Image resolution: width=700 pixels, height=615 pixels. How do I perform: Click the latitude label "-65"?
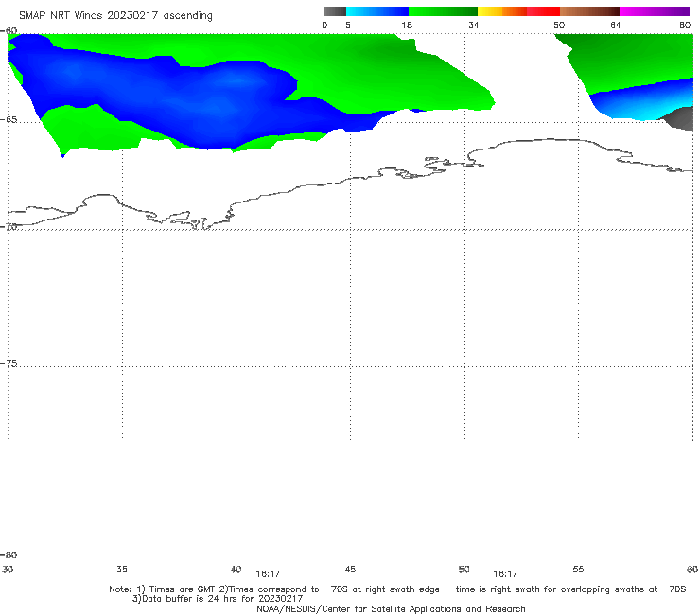[x=9, y=119]
